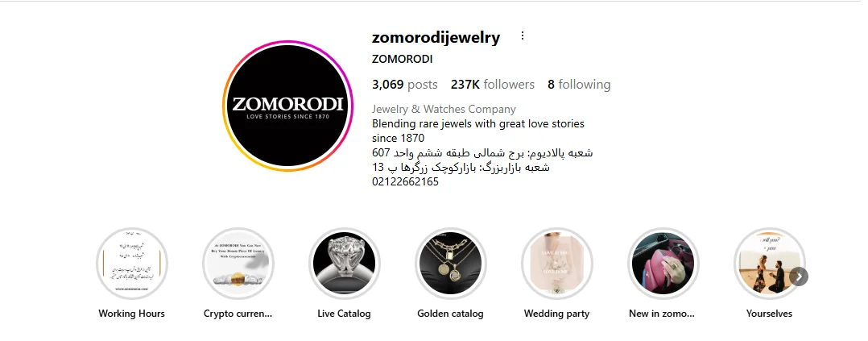Open the three-dot options menu beside username
Image resolution: width=868 pixels, height=341 pixels.
pos(522,36)
